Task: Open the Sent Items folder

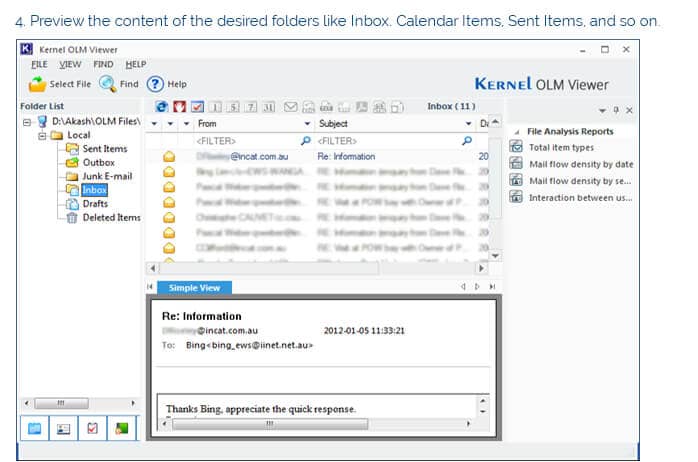Action: coord(105,149)
